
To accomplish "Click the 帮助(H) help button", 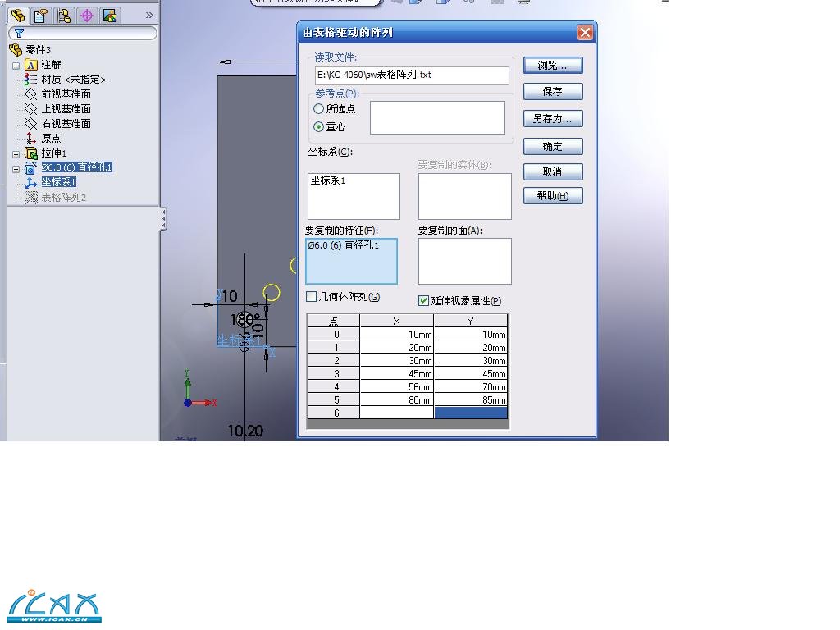I will [553, 195].
